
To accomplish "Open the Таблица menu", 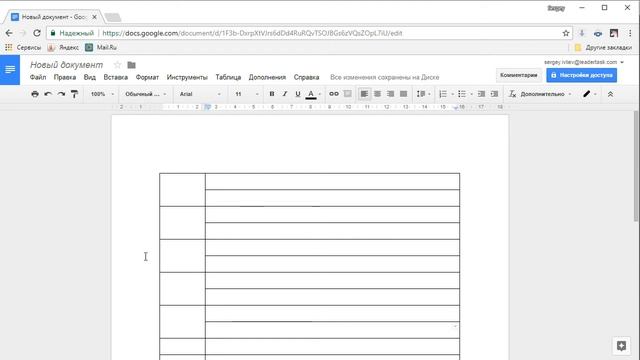I will click(228, 77).
